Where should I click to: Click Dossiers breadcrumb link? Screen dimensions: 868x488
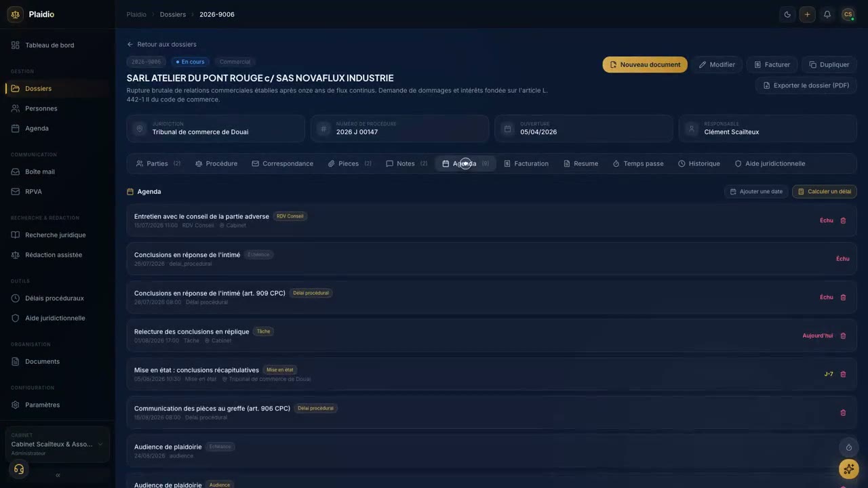coord(173,14)
